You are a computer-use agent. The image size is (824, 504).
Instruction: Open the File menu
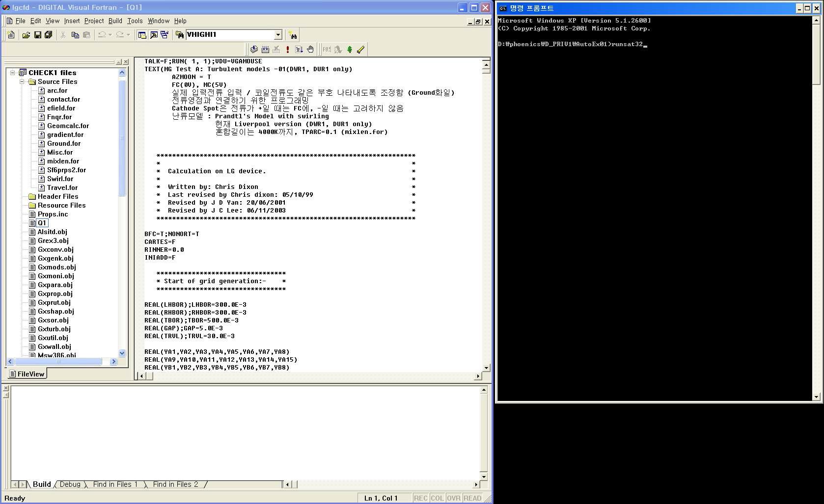click(x=20, y=21)
